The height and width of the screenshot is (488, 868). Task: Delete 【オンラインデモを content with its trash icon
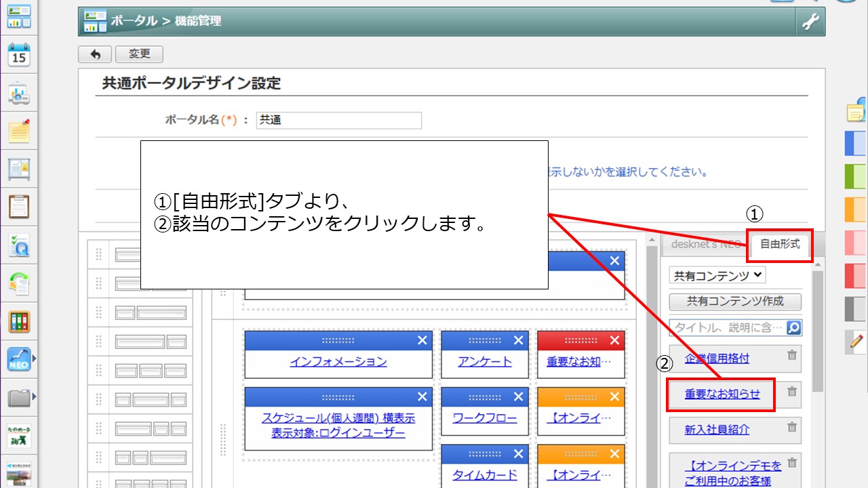point(791,464)
